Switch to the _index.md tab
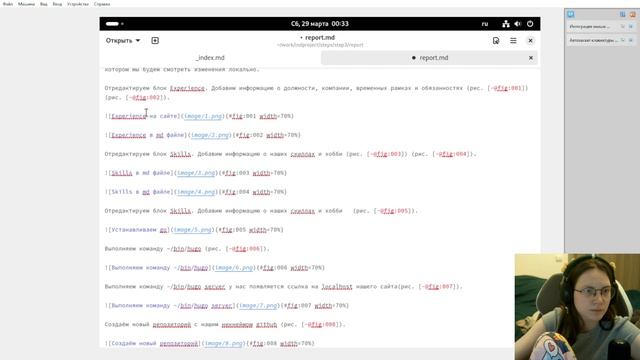This screenshot has height=360, width=640. pyautogui.click(x=210, y=58)
